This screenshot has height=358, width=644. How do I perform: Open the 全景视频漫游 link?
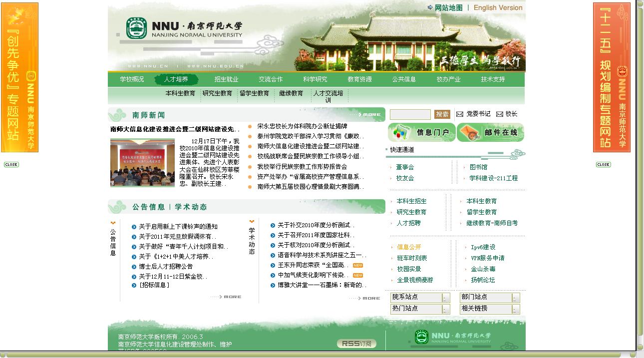[415, 280]
